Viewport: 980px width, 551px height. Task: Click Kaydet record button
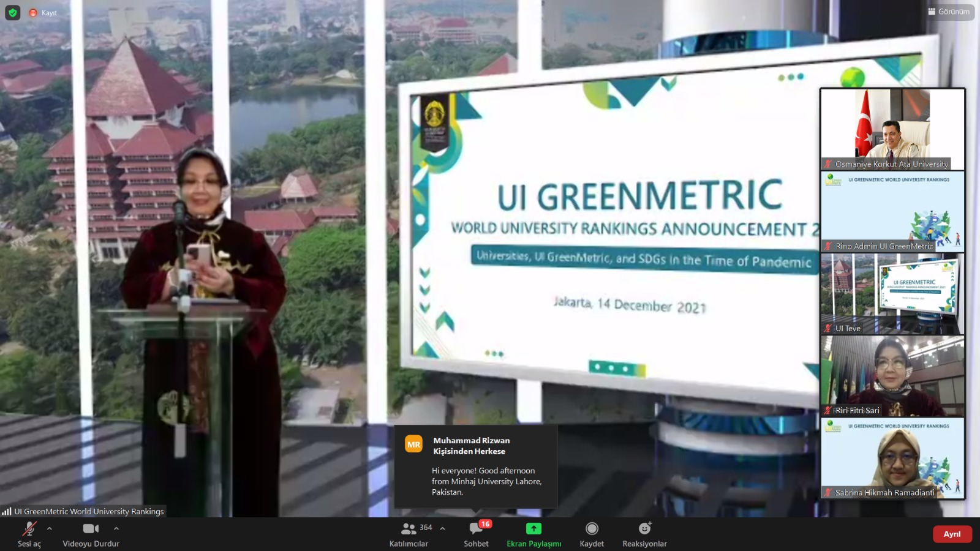(592, 534)
